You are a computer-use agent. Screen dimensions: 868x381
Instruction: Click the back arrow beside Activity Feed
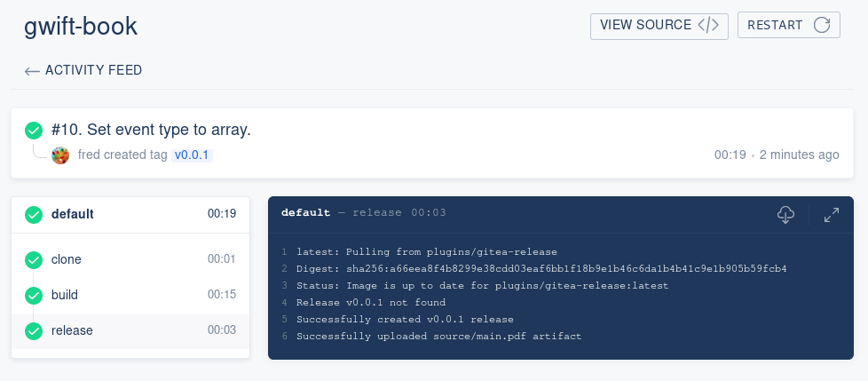tap(32, 71)
